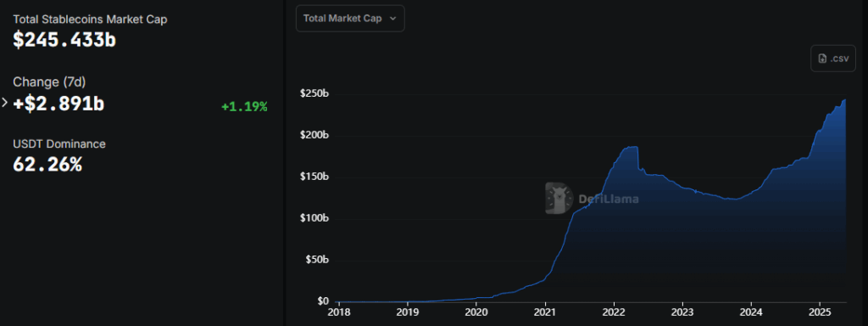This screenshot has height=326, width=868.
Task: Click the $250b y-axis label
Action: point(314,94)
